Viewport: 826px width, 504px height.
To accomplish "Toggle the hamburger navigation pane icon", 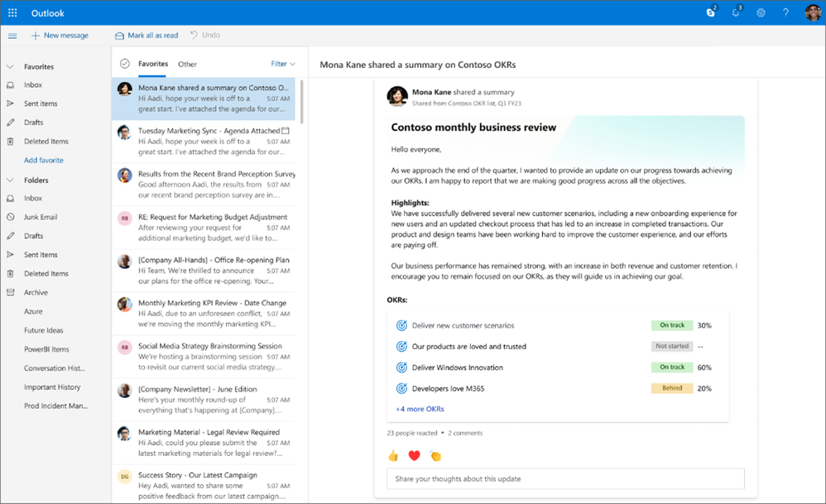I will tap(12, 36).
